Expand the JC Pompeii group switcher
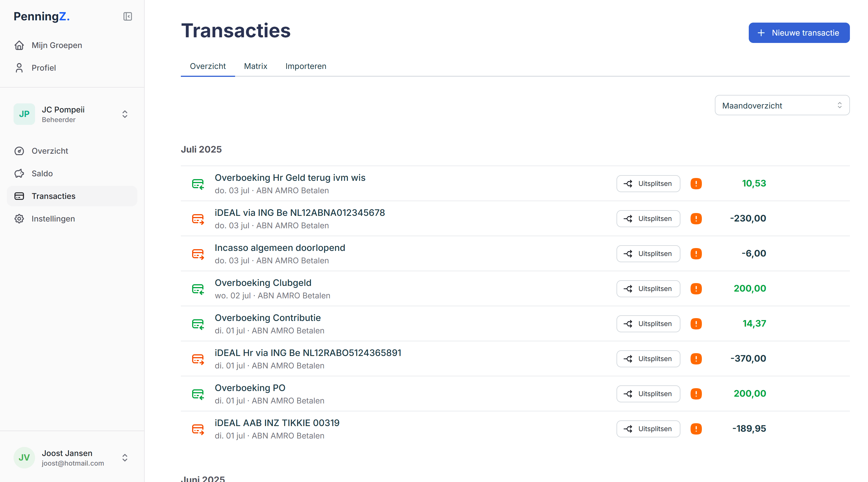This screenshot has width=868, height=482. click(125, 114)
